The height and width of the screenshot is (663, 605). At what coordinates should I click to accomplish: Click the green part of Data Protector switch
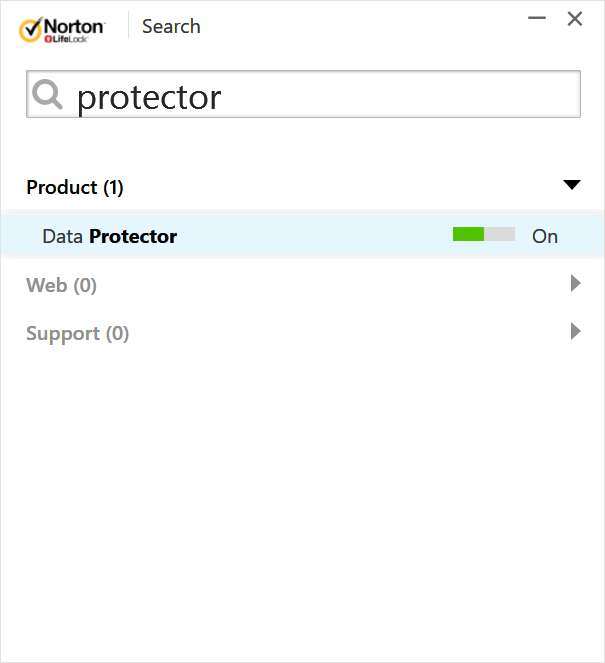(x=468, y=235)
